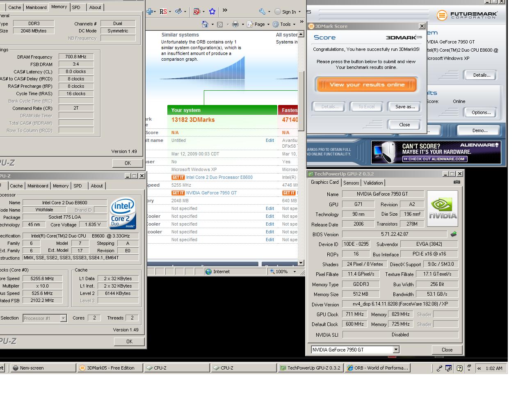Click browser vertical scrollbar down arrow
The width and height of the screenshot is (525, 420).
coord(301,263)
